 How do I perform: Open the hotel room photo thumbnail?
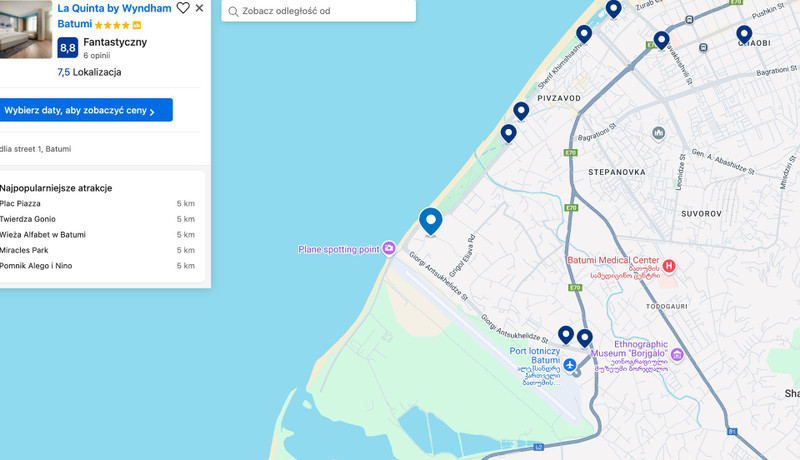25,29
